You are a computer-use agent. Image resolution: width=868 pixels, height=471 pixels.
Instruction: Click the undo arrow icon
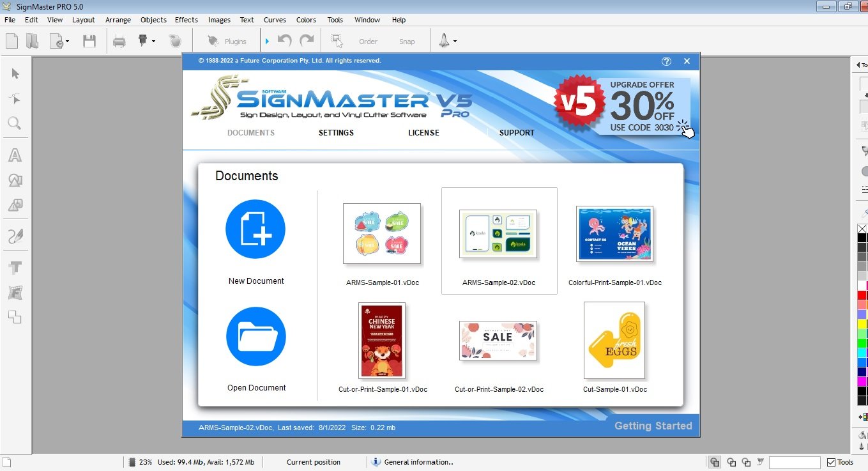click(x=284, y=41)
